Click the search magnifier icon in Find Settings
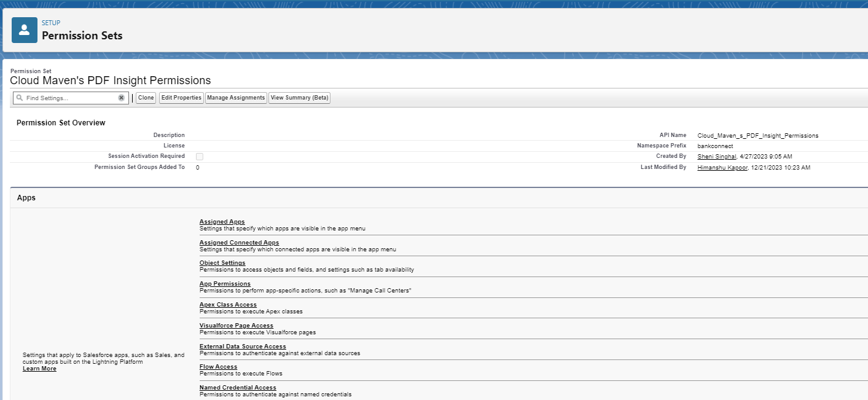The width and height of the screenshot is (868, 400). tap(20, 98)
